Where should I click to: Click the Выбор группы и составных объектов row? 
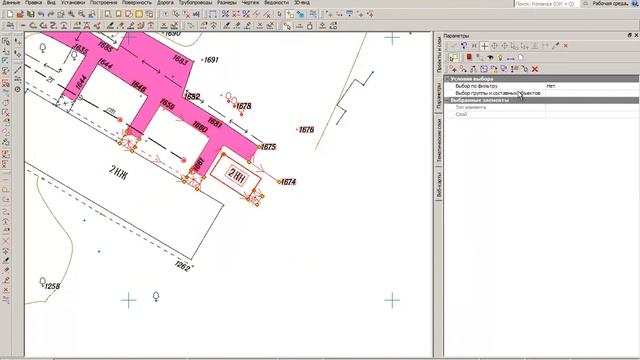click(541, 93)
